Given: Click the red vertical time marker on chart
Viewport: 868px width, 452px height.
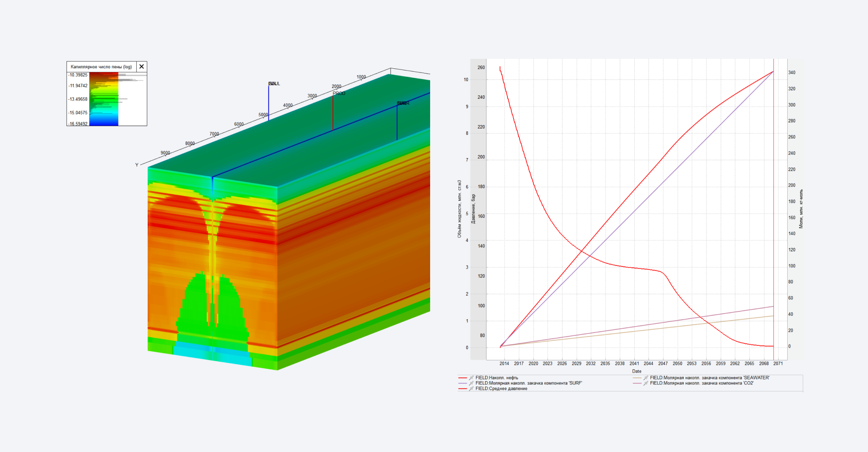Looking at the screenshot, I should click(773, 209).
